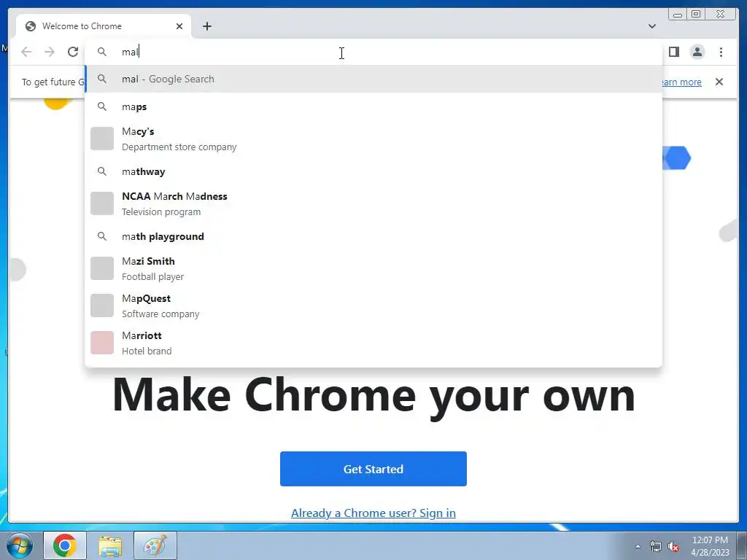Select the Welcome to Chrome tab
The width and height of the screenshot is (747, 560).
[x=104, y=26]
